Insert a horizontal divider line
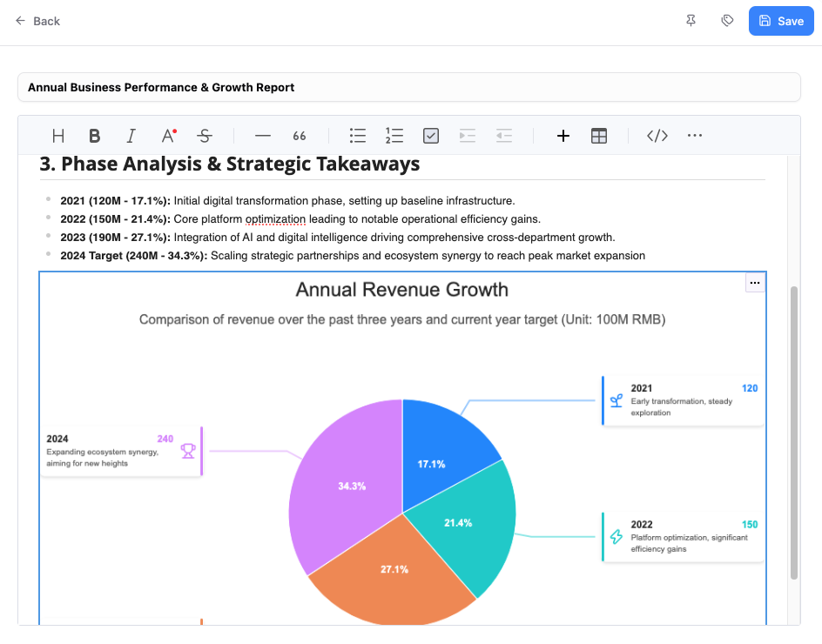The width and height of the screenshot is (822, 644). tap(263, 136)
